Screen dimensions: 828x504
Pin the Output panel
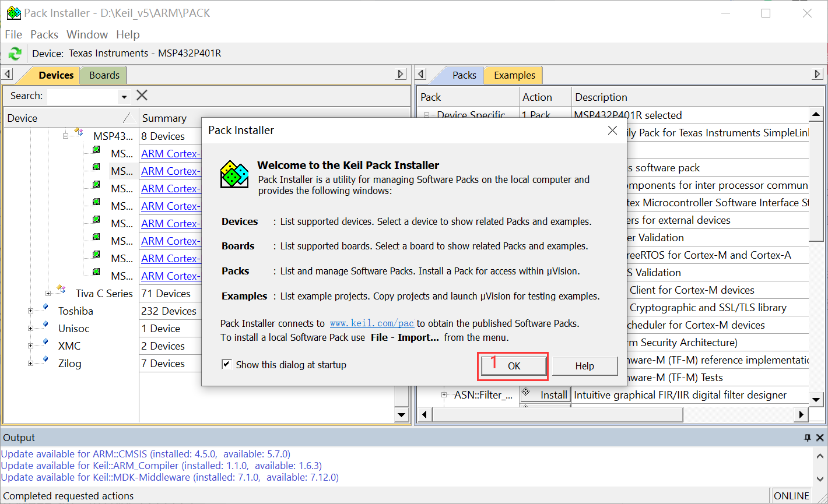click(x=807, y=438)
